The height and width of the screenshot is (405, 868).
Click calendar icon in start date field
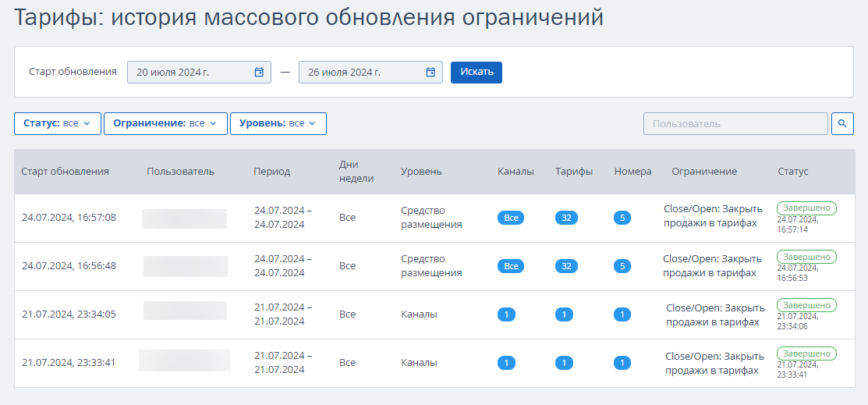(259, 73)
